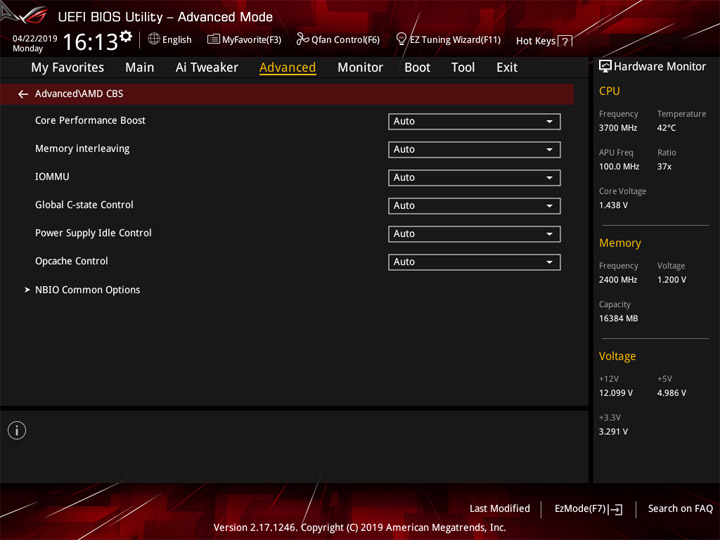Click the Hardware Monitor screen icon
The height and width of the screenshot is (540, 720).
(x=605, y=67)
